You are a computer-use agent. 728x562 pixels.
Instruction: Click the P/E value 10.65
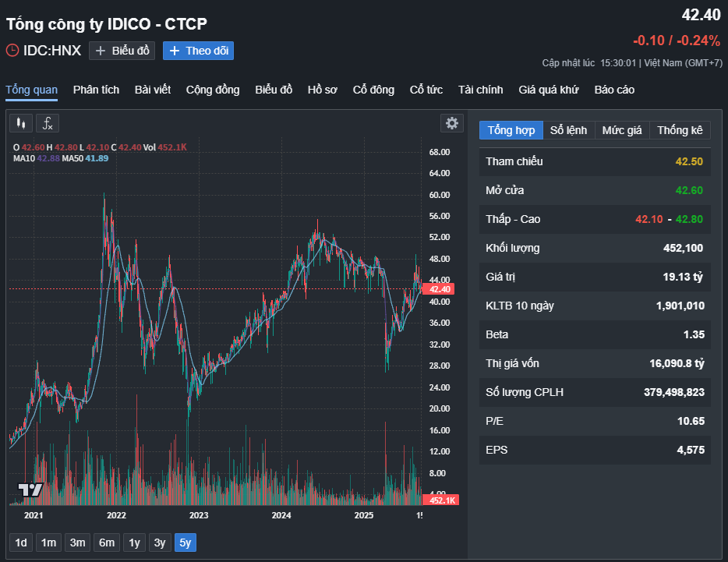point(691,421)
